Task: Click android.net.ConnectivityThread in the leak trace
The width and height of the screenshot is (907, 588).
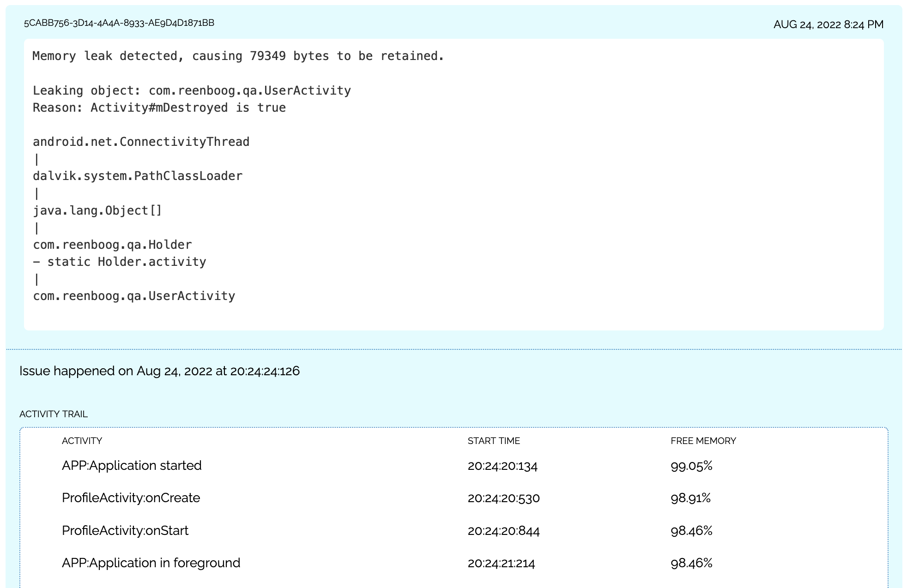Action: (141, 142)
